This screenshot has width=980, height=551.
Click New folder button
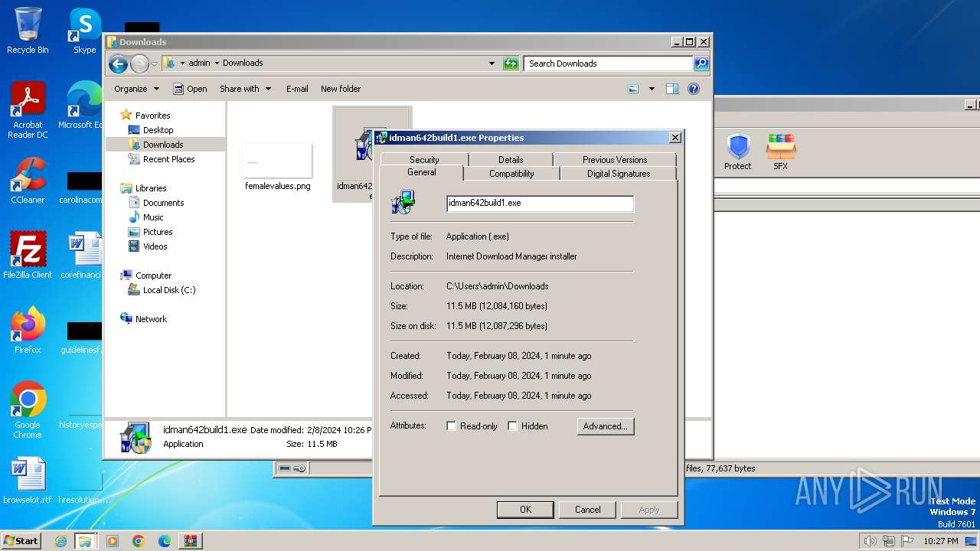click(x=341, y=89)
